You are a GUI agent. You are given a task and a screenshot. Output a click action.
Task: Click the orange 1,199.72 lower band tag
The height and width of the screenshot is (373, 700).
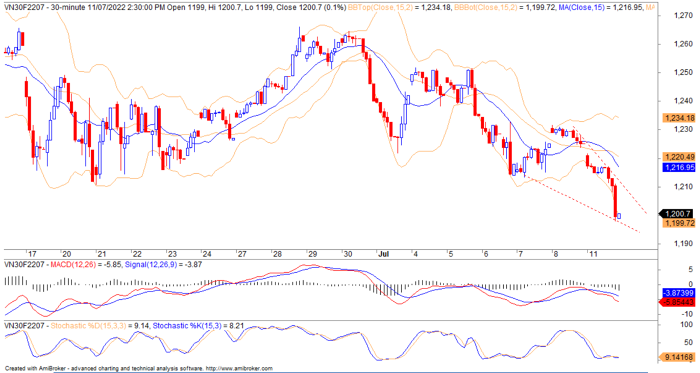point(679,223)
